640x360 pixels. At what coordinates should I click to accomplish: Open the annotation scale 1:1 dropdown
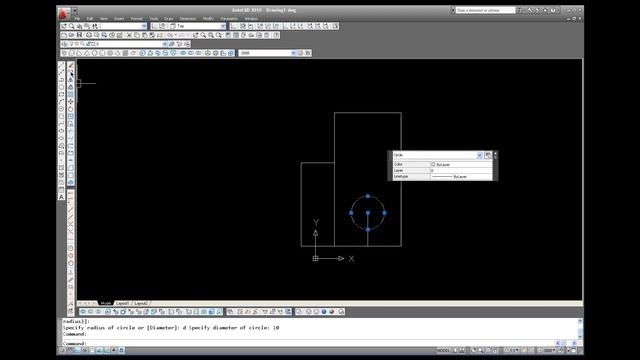tap(512, 350)
